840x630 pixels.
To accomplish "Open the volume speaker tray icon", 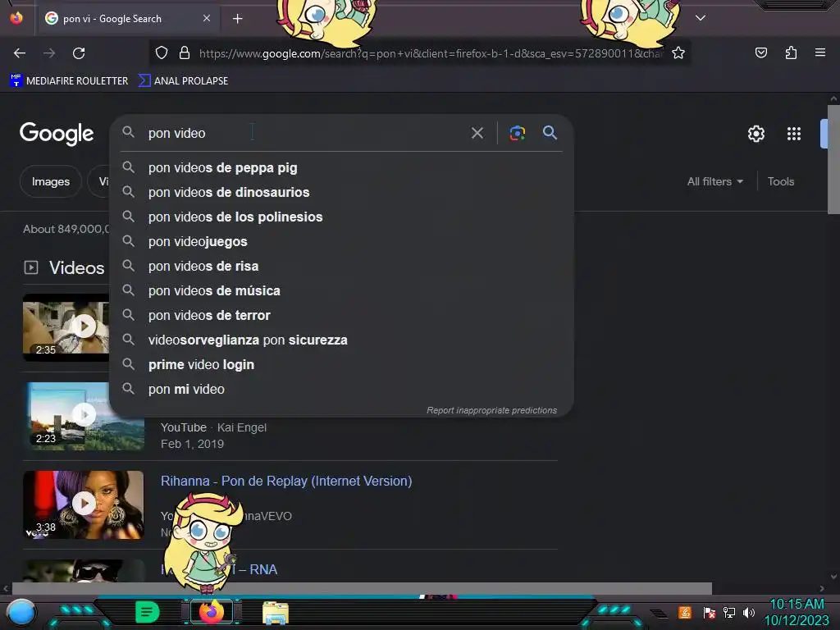I will tap(748, 612).
